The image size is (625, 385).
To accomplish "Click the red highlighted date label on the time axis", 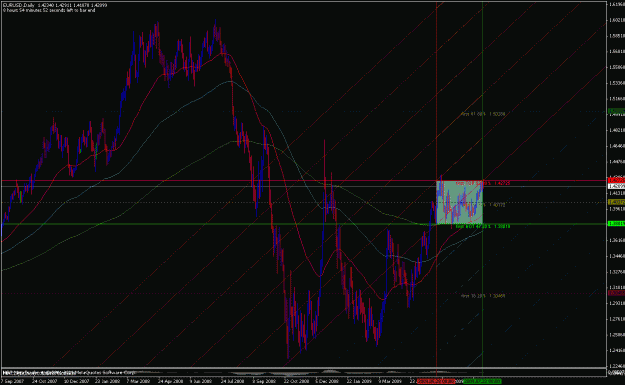I will click(x=436, y=381).
